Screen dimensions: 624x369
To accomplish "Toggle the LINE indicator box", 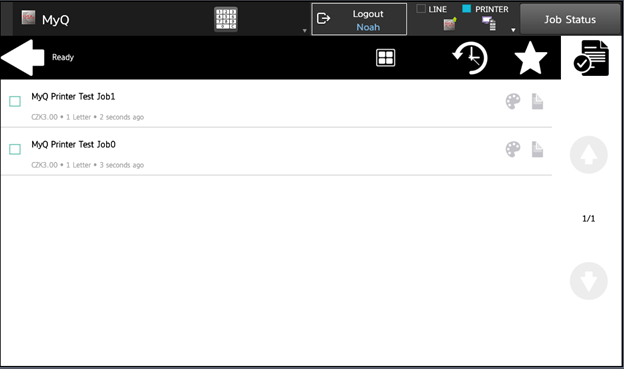I will point(421,9).
